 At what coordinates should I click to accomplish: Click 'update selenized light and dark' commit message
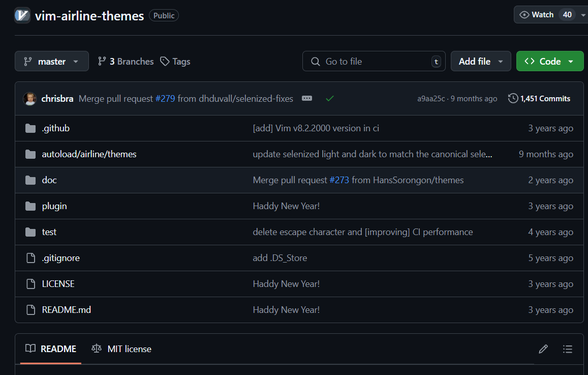pyautogui.click(x=373, y=154)
